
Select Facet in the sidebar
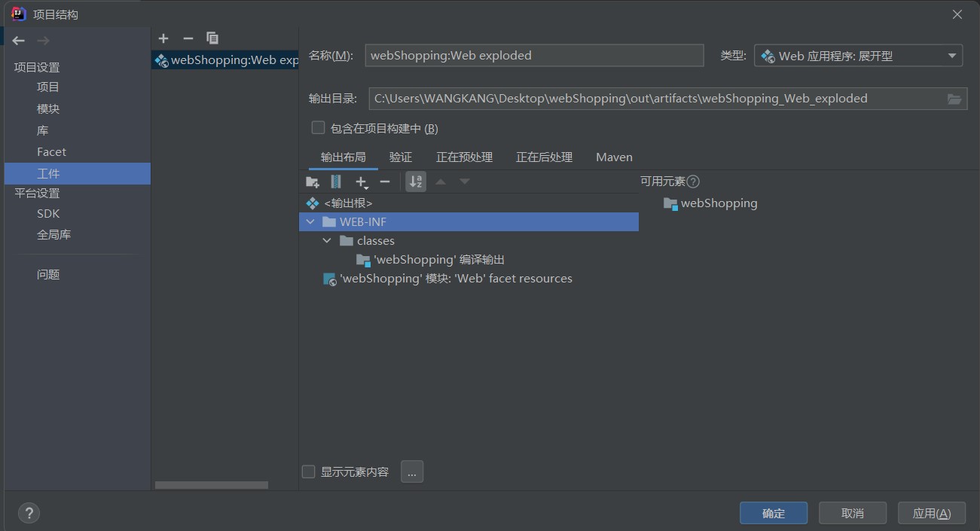(51, 152)
